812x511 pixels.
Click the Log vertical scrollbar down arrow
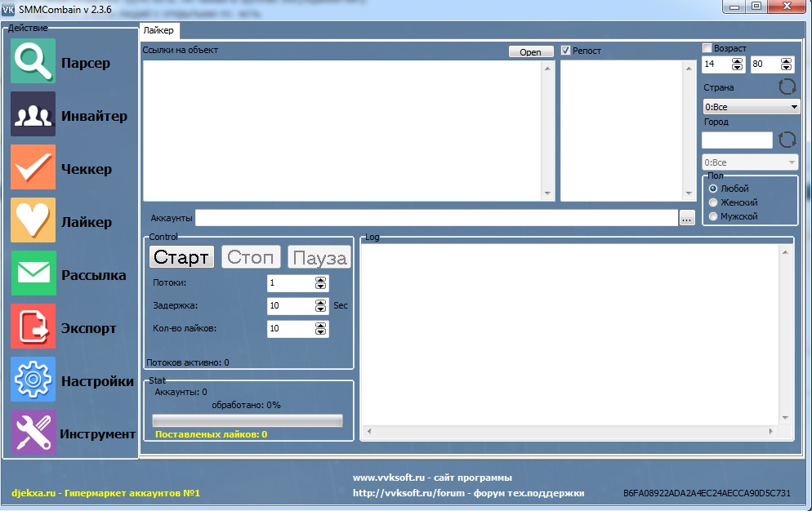click(x=785, y=417)
